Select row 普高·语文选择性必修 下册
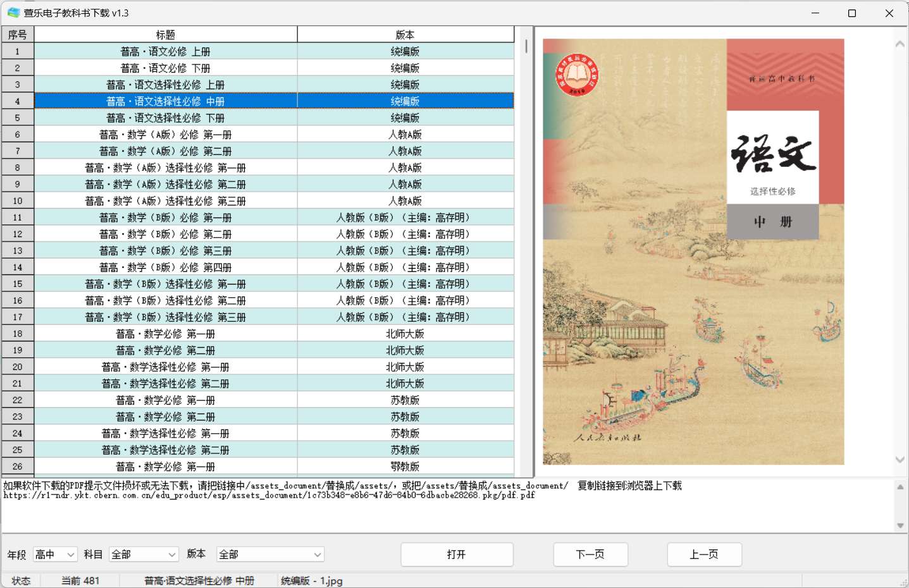Viewport: 909px width, 588px height. (274, 118)
